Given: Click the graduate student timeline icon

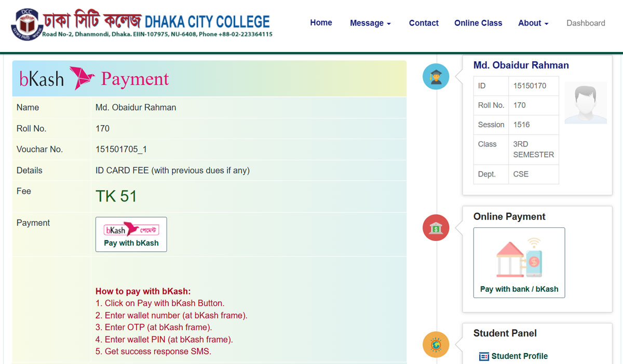Looking at the screenshot, I should [436, 77].
